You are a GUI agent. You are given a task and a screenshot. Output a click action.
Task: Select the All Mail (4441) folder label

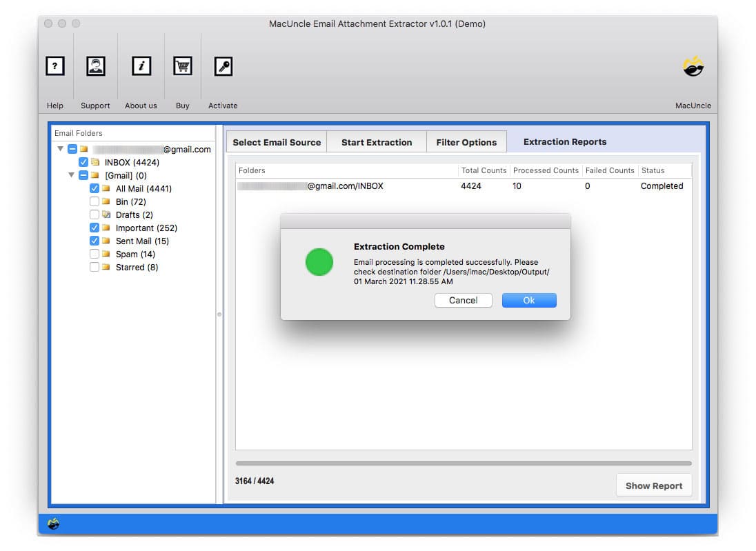click(143, 189)
